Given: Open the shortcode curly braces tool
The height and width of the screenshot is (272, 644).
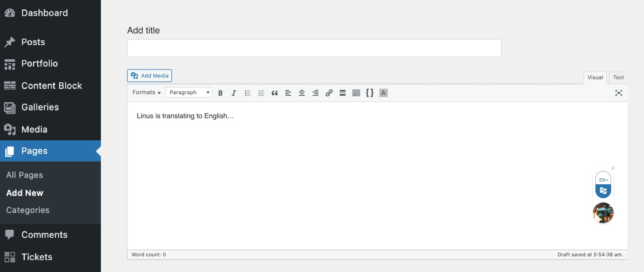Looking at the screenshot, I should click(370, 93).
